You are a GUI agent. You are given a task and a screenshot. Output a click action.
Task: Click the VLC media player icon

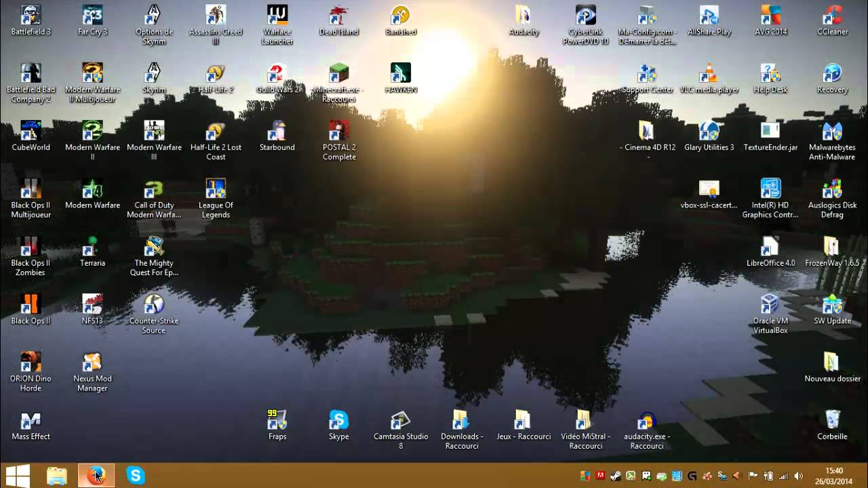tap(709, 73)
